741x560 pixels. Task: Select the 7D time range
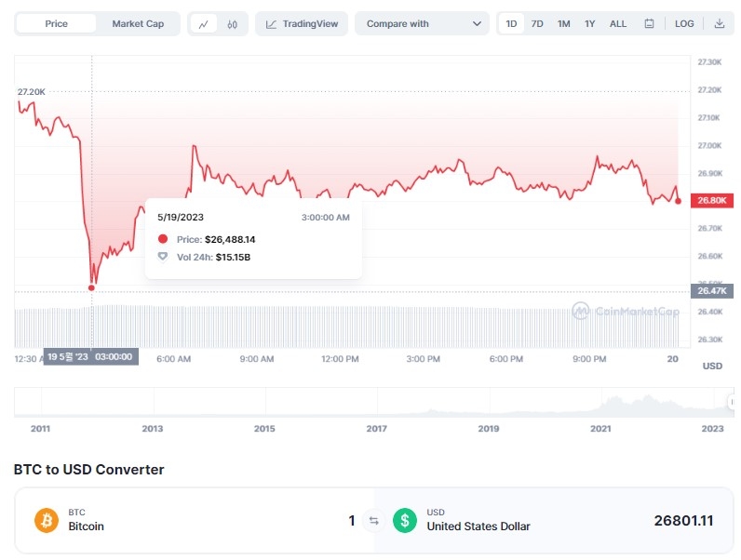537,23
